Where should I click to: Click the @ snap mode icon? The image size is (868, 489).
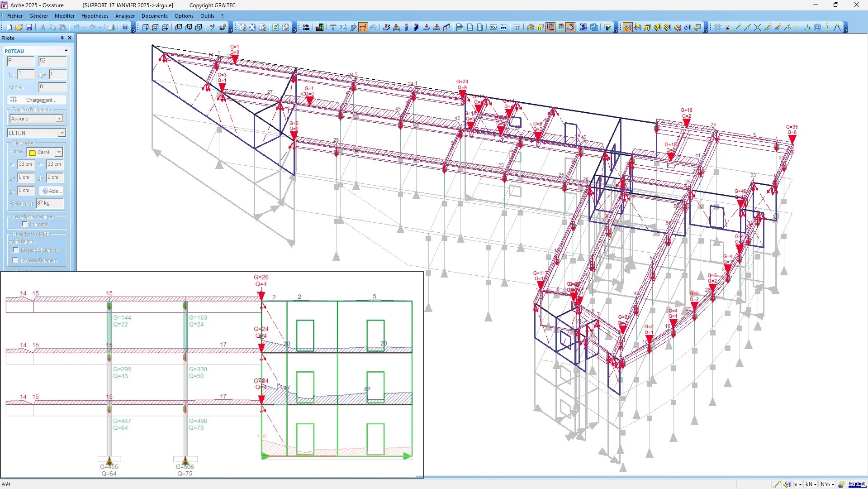(817, 28)
